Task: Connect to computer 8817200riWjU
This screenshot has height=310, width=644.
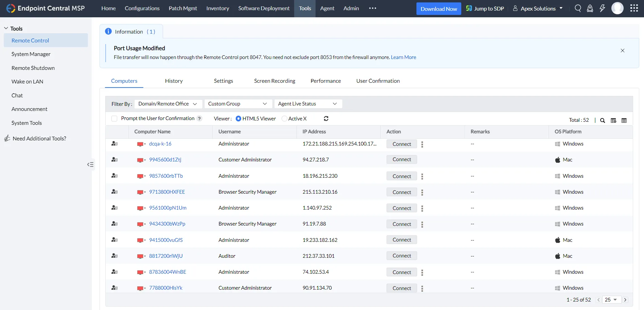Action: pos(402,256)
